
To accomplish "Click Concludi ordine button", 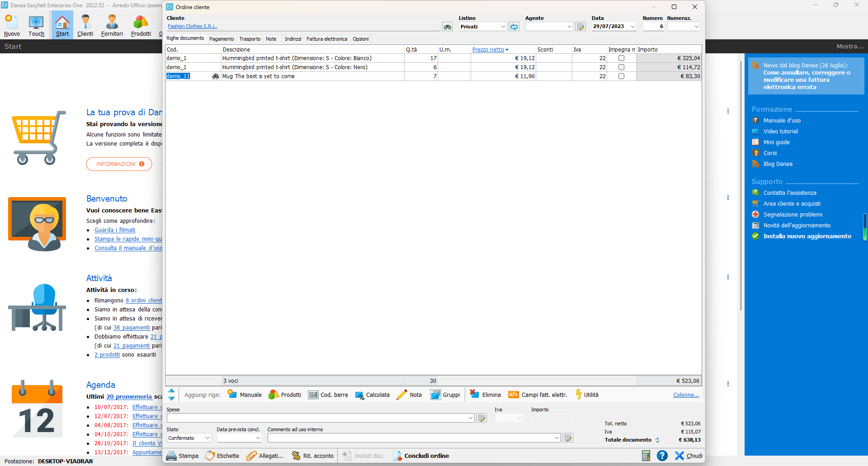I will (x=421, y=456).
